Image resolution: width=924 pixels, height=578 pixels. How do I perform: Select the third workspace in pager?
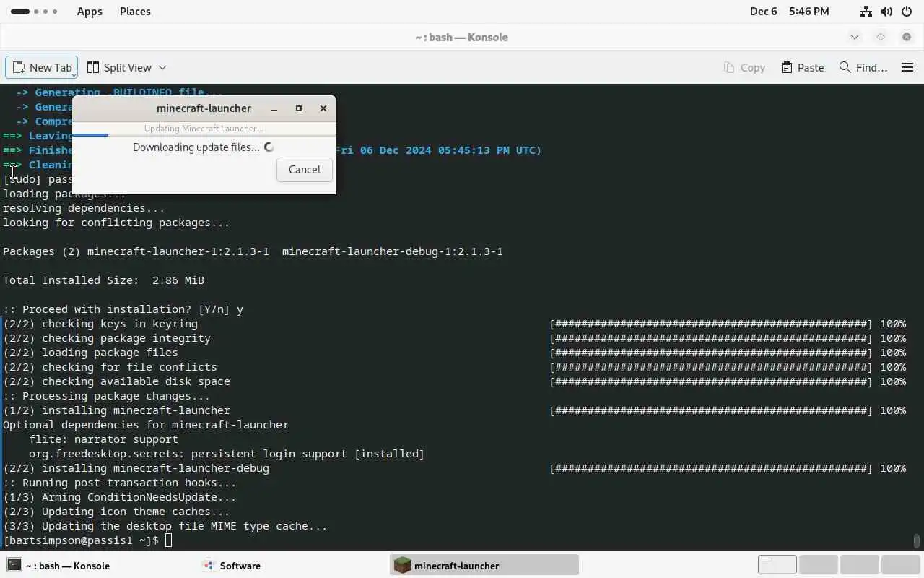[859, 565]
